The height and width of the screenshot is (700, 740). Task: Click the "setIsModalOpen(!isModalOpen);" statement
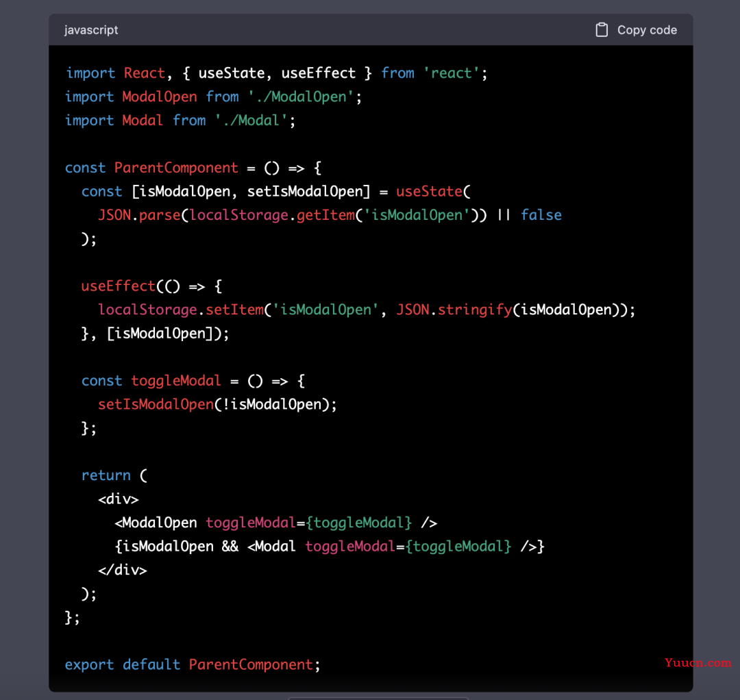click(217, 404)
